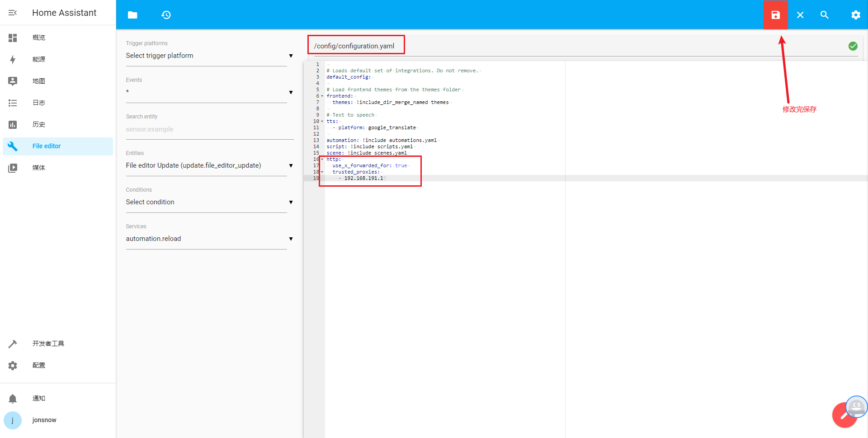868x438 pixels.
Task: Expand the Select condition dropdown
Action: pyautogui.click(x=209, y=202)
